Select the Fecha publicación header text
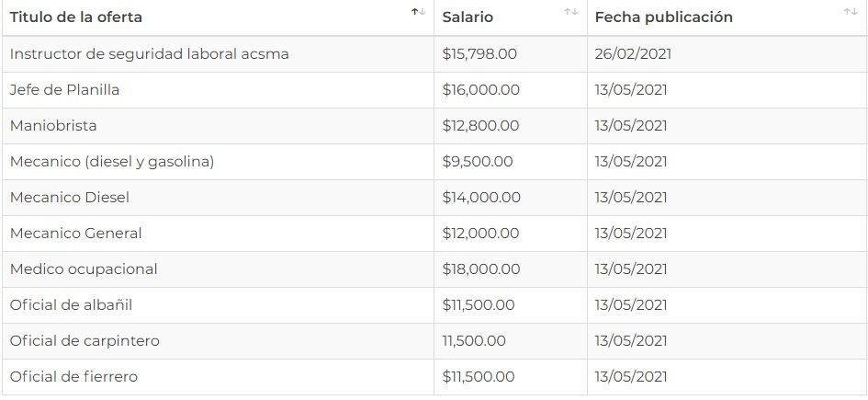 pos(664,17)
